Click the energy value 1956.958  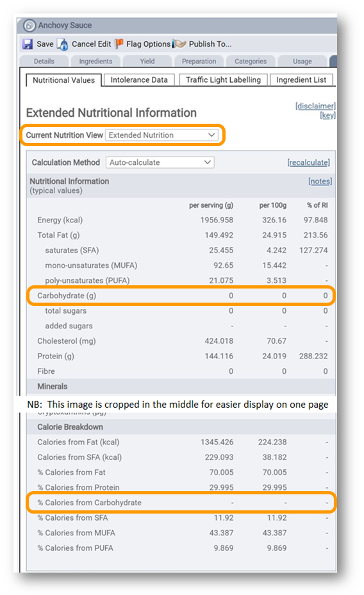(x=217, y=220)
